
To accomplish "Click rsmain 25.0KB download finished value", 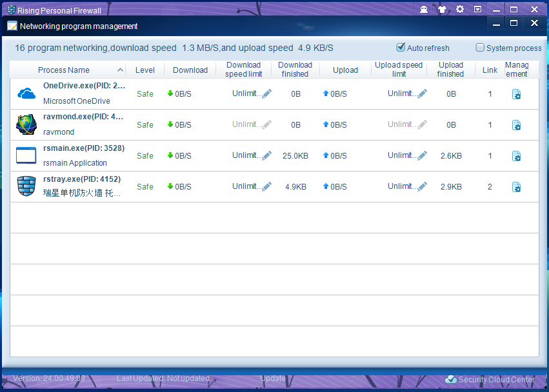I will pos(295,156).
